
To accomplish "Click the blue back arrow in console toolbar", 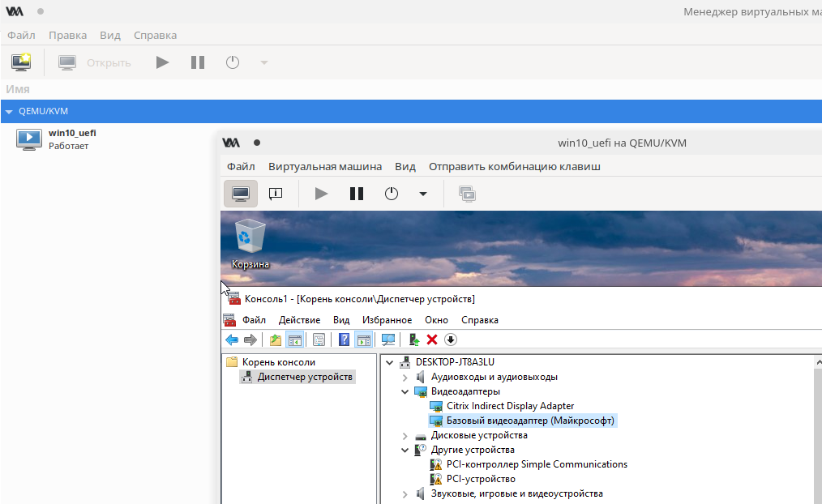I will [x=232, y=340].
